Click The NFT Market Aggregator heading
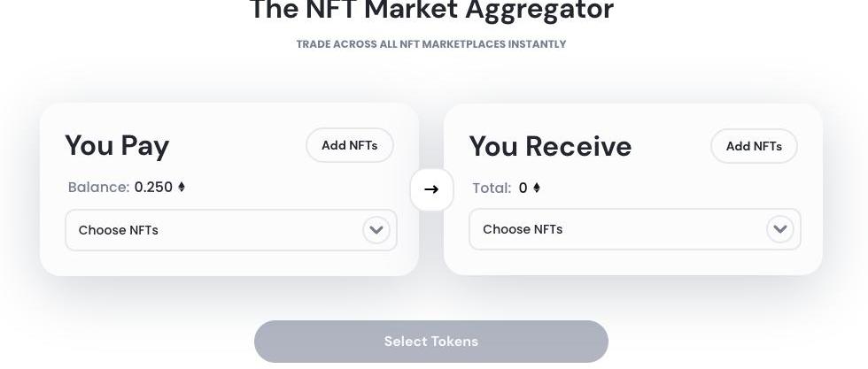This screenshot has height=369, width=868. pos(431,11)
